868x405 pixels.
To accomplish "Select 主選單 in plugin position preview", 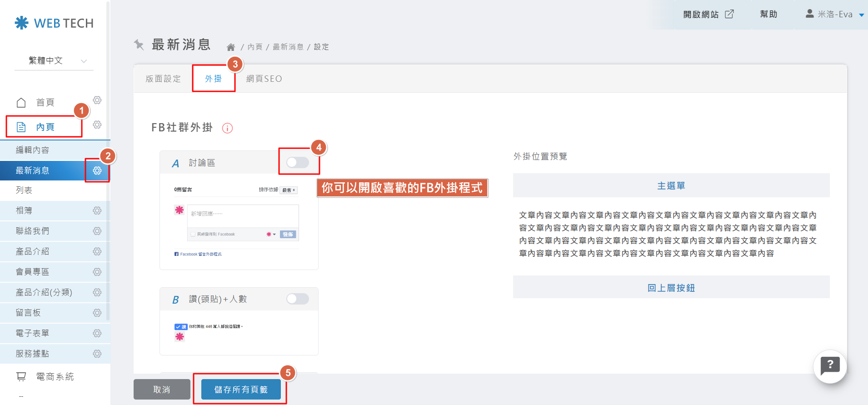I will pyautogui.click(x=671, y=186).
